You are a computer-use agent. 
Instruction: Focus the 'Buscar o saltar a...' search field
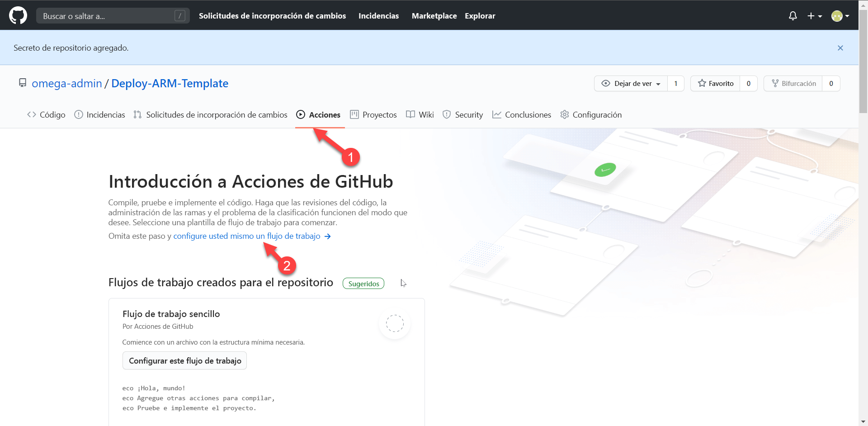[x=113, y=16]
